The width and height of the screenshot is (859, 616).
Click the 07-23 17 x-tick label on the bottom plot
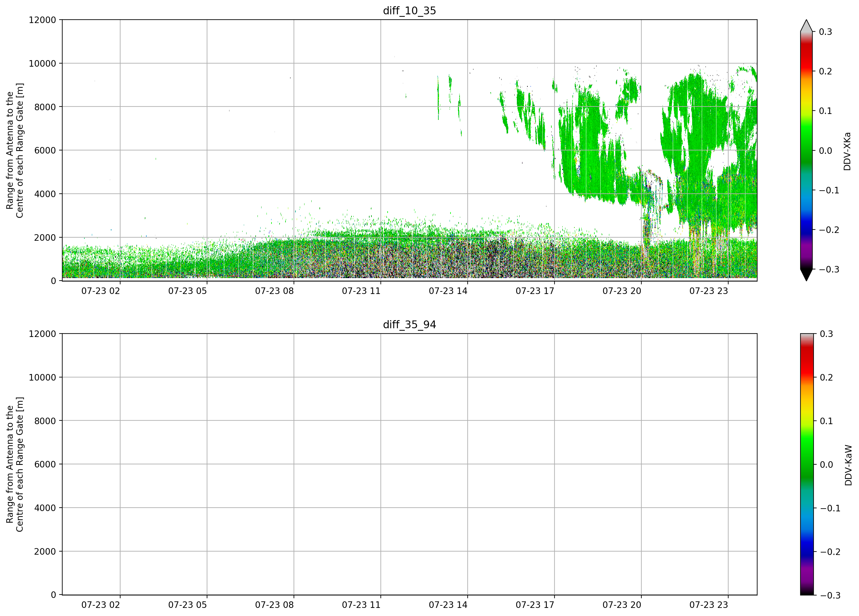click(535, 605)
